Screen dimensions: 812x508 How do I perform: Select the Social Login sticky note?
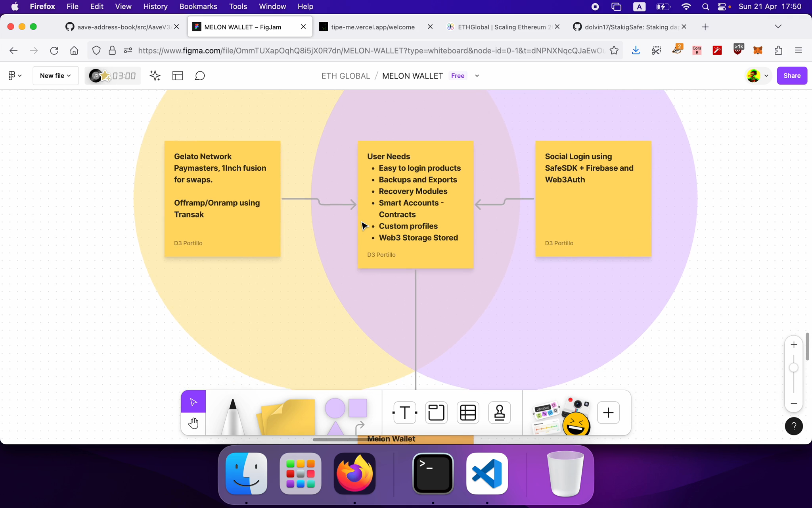tap(593, 199)
